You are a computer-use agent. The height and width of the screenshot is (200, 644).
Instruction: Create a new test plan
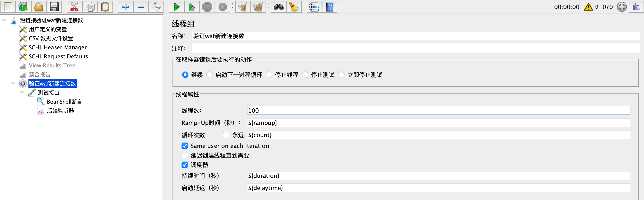tap(8, 7)
